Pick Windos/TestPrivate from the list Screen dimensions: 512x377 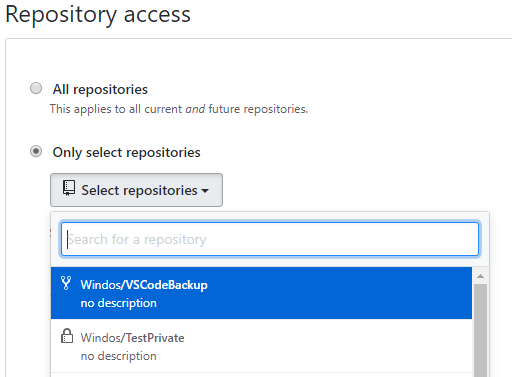pyautogui.click(x=261, y=346)
